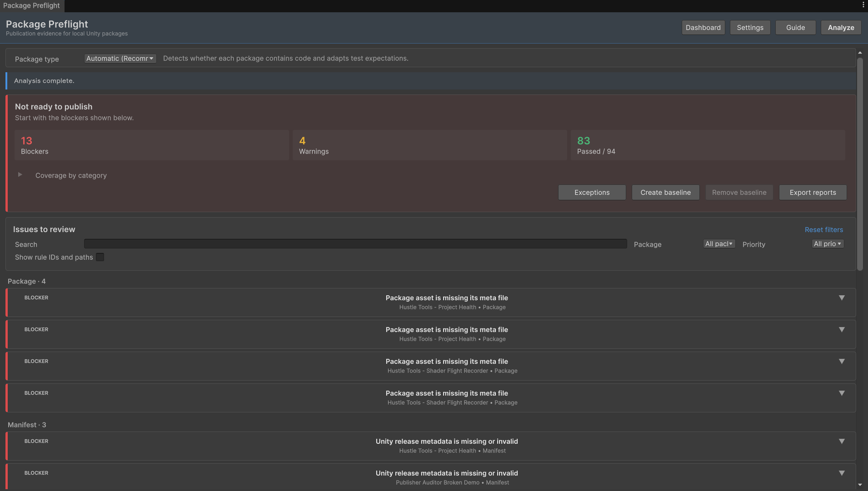868x491 pixels.
Task: Click the scrollbar down arrow
Action: [x=860, y=485]
